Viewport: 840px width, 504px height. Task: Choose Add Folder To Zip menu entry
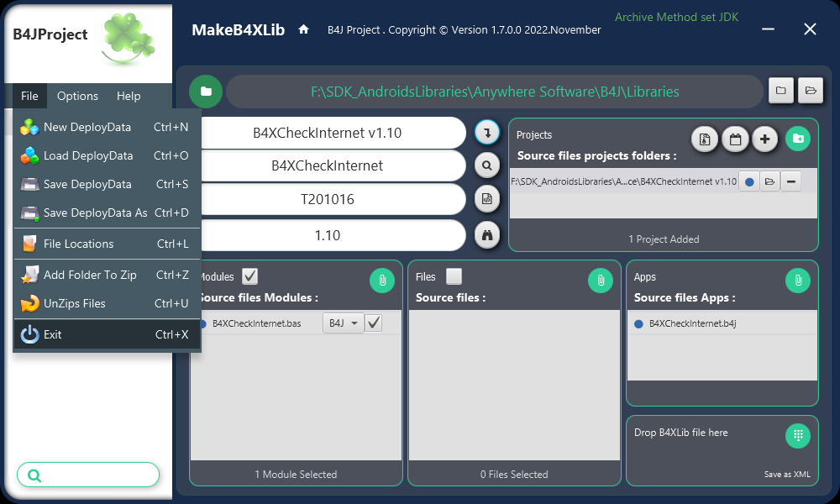[107, 275]
